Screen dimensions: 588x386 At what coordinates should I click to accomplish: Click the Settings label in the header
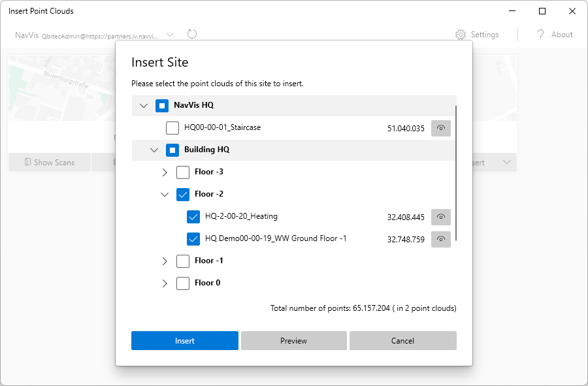click(485, 35)
